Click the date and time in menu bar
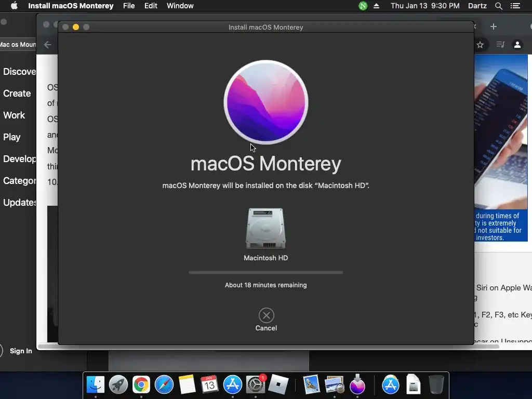Screen dimensions: 532x399 pyautogui.click(x=425, y=6)
